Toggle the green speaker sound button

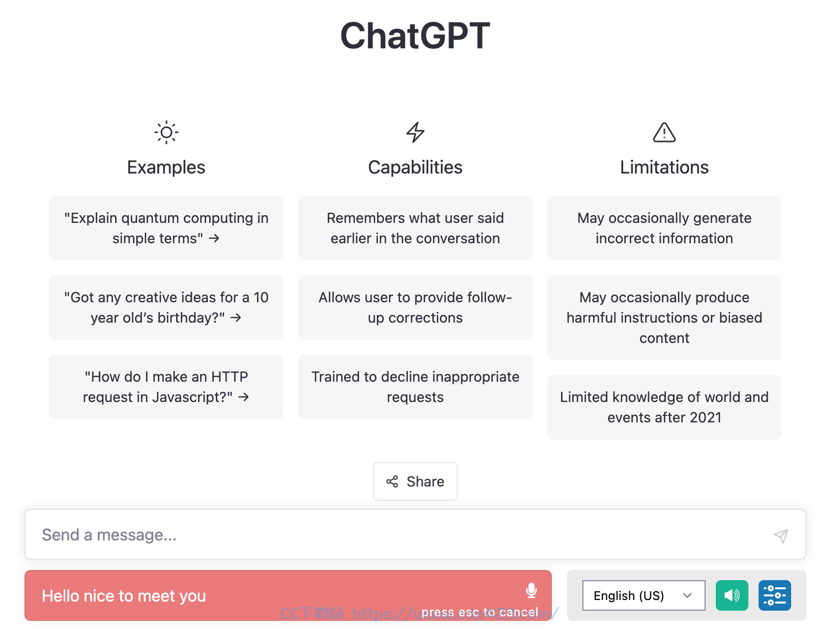(x=732, y=595)
